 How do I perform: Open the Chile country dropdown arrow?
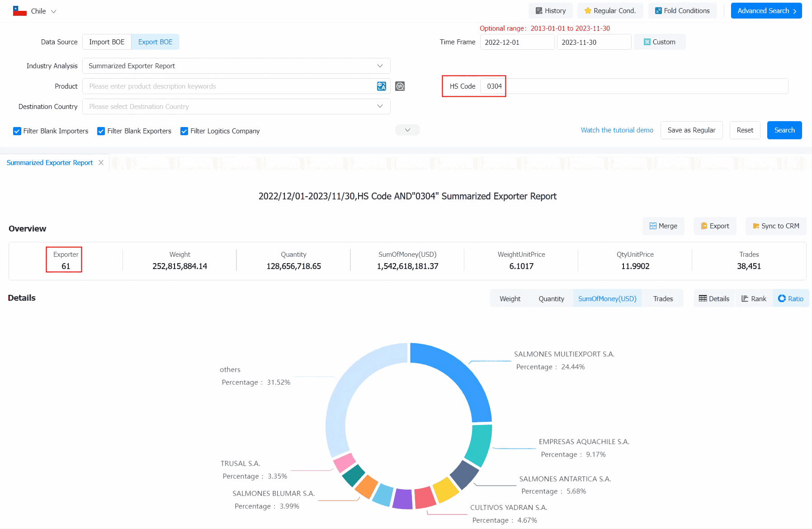click(53, 11)
